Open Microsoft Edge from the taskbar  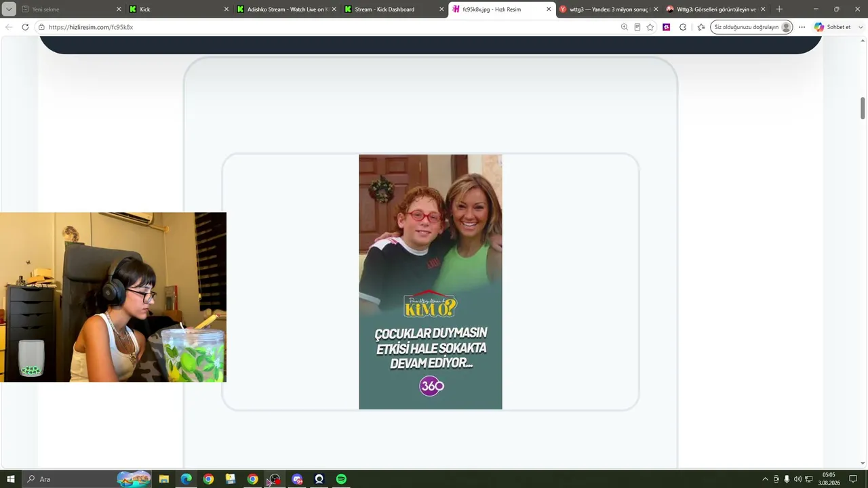[x=186, y=479]
